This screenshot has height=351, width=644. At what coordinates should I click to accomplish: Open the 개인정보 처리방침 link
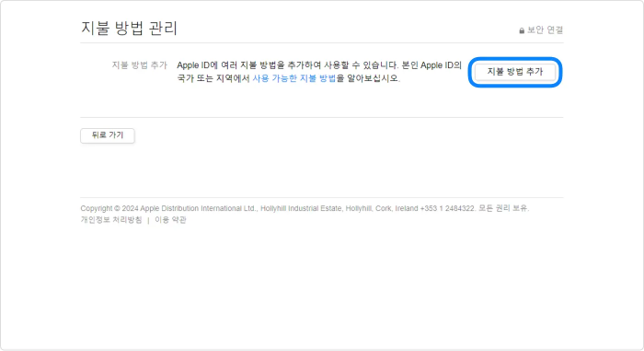111,220
